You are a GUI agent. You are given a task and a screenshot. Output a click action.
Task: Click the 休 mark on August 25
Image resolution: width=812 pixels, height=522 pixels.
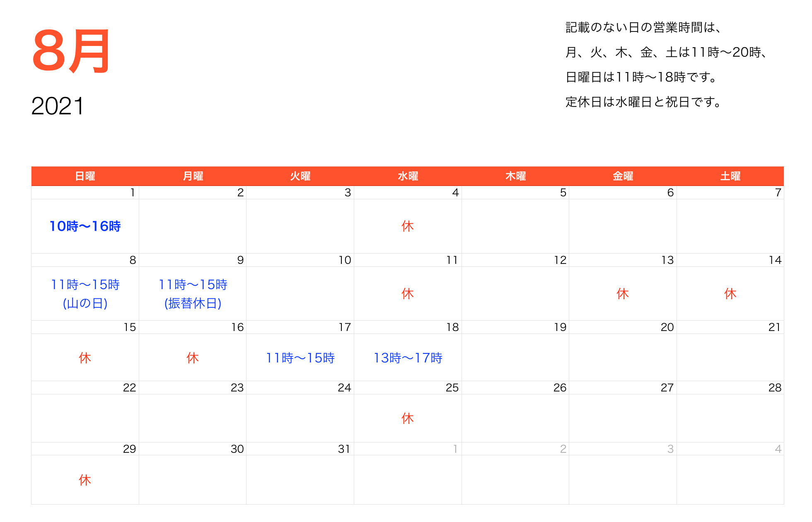407,418
